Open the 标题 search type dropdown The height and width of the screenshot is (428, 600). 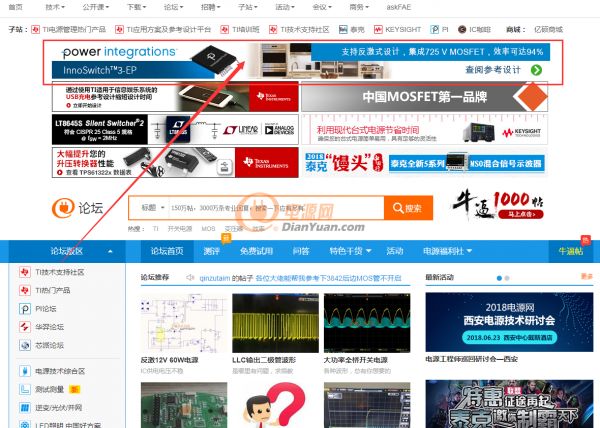[153, 207]
